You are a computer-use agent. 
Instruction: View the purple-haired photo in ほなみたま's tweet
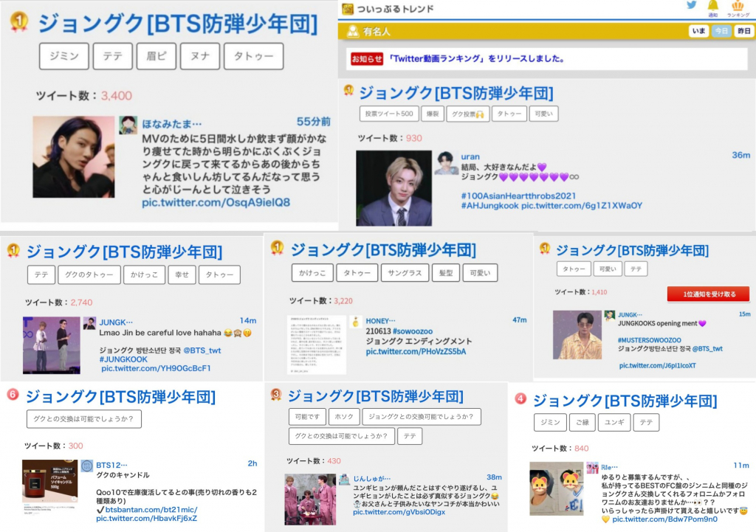click(74, 157)
